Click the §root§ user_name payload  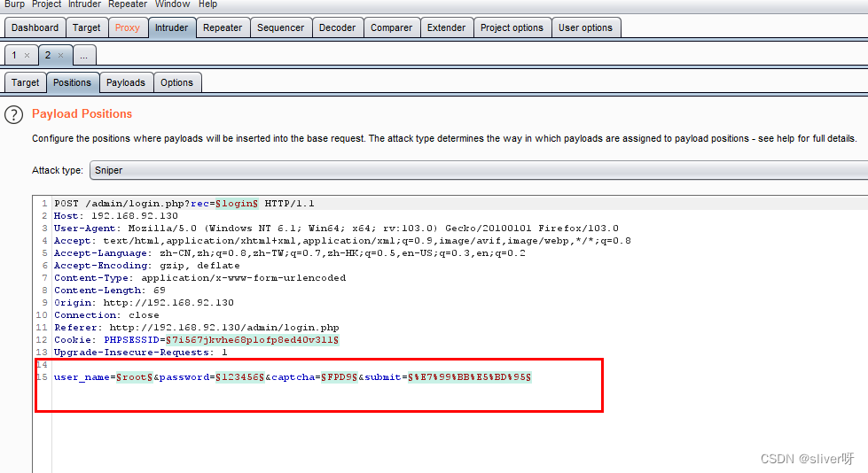[135, 376]
